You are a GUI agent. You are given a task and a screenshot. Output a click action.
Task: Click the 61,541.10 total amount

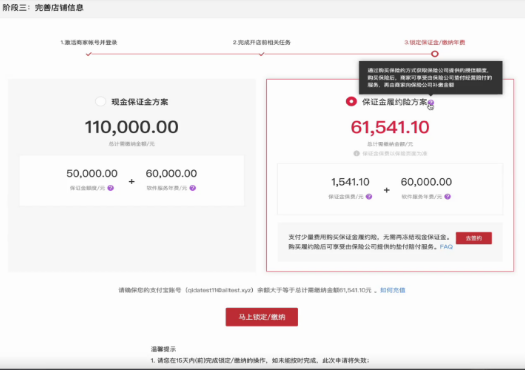click(x=390, y=127)
